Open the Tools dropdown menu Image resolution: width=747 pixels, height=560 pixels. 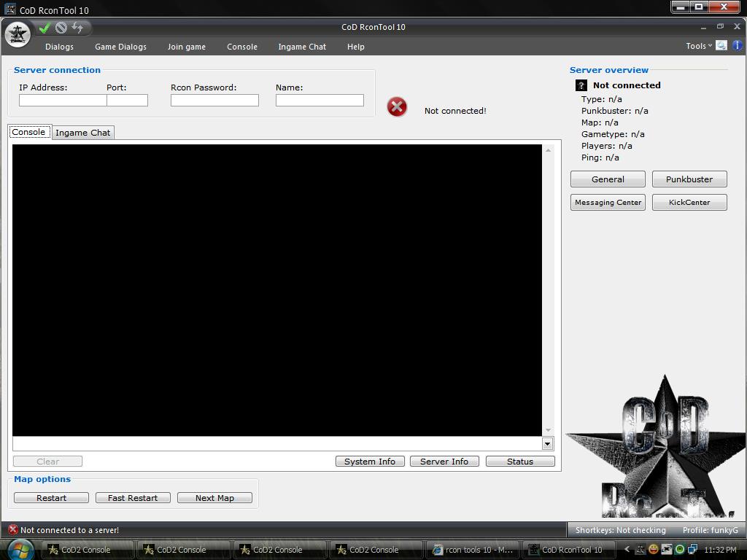(x=699, y=46)
